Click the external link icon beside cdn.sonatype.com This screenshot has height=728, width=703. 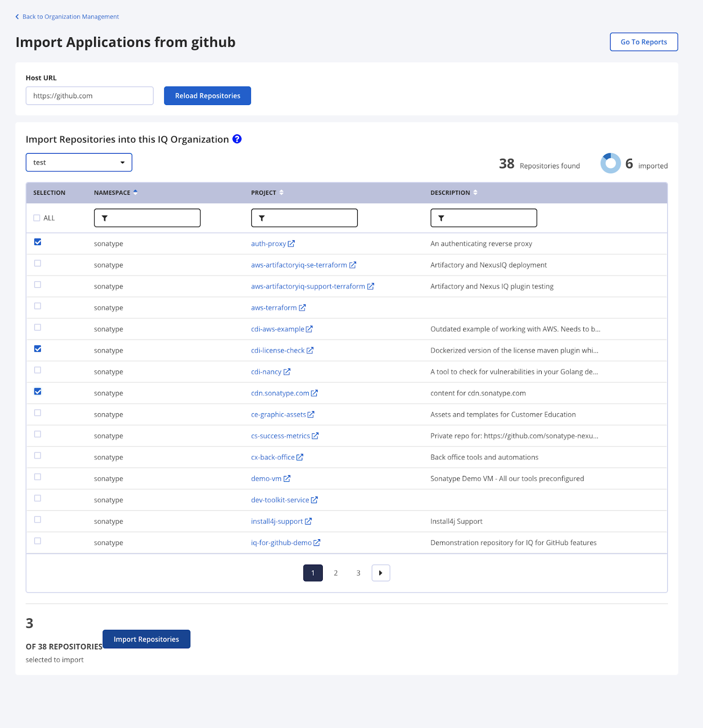click(314, 393)
